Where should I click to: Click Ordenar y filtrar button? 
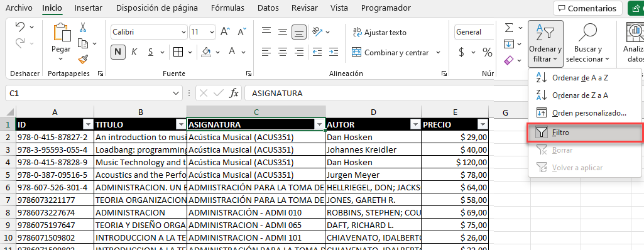545,43
